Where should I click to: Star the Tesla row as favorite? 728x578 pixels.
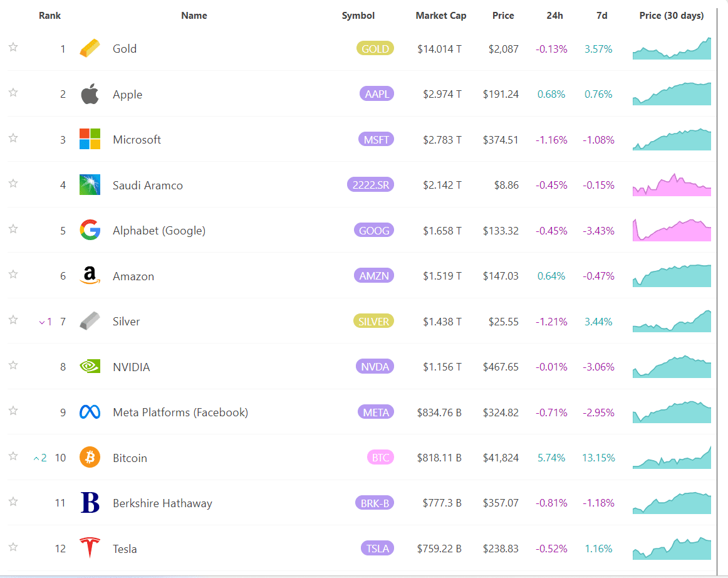tap(13, 548)
